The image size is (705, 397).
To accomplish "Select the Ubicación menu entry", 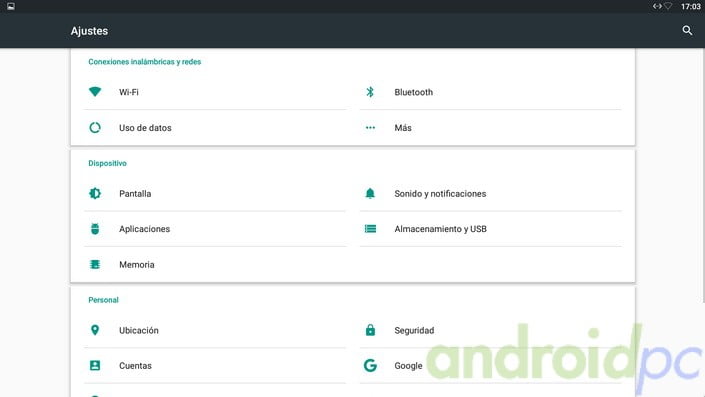I will [x=215, y=330].
